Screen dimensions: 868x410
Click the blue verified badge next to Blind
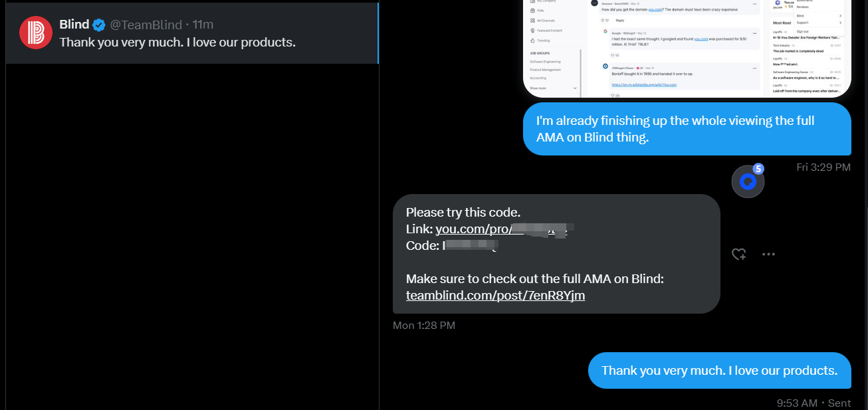coord(99,25)
